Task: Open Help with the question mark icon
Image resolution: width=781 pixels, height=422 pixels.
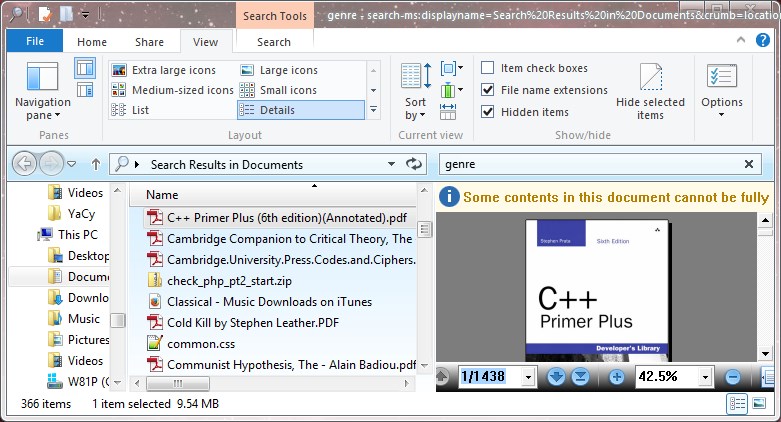Action: [763, 40]
